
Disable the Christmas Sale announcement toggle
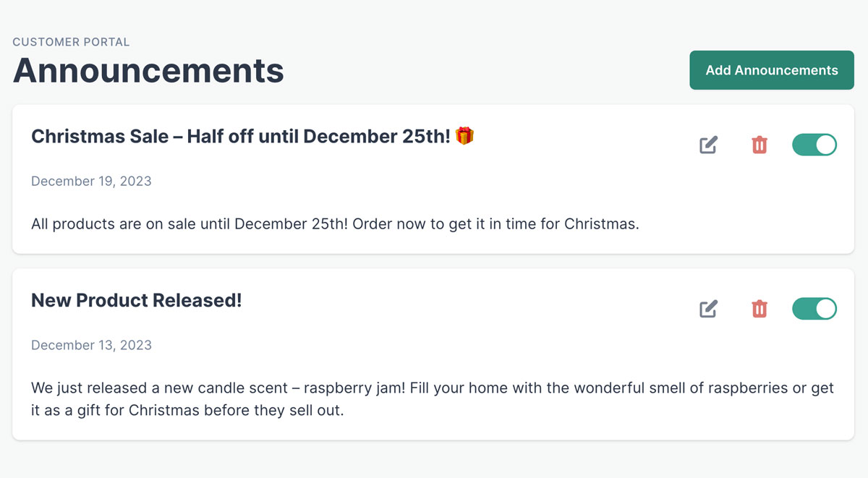(x=814, y=145)
